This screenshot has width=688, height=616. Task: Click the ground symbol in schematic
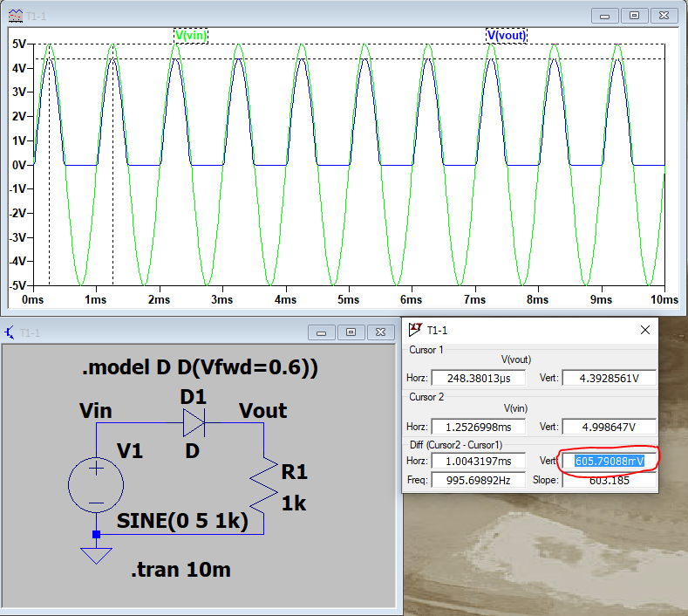96,555
